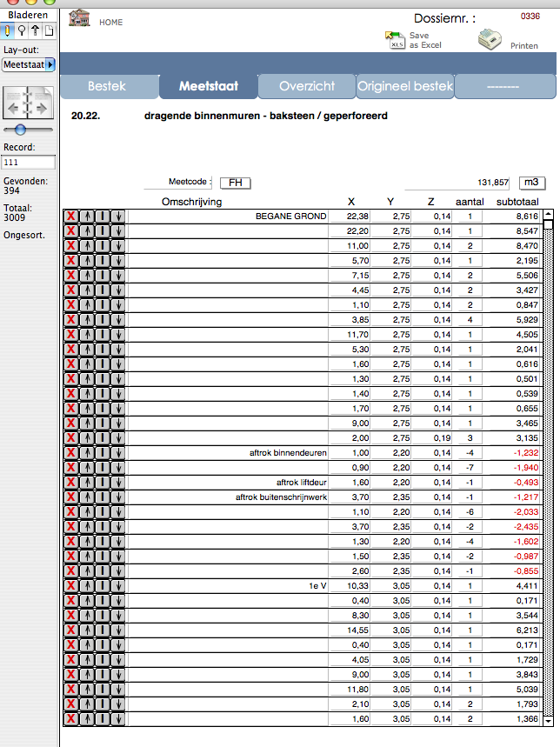
Task: Move the '1e V' row down
Action: tap(118, 586)
